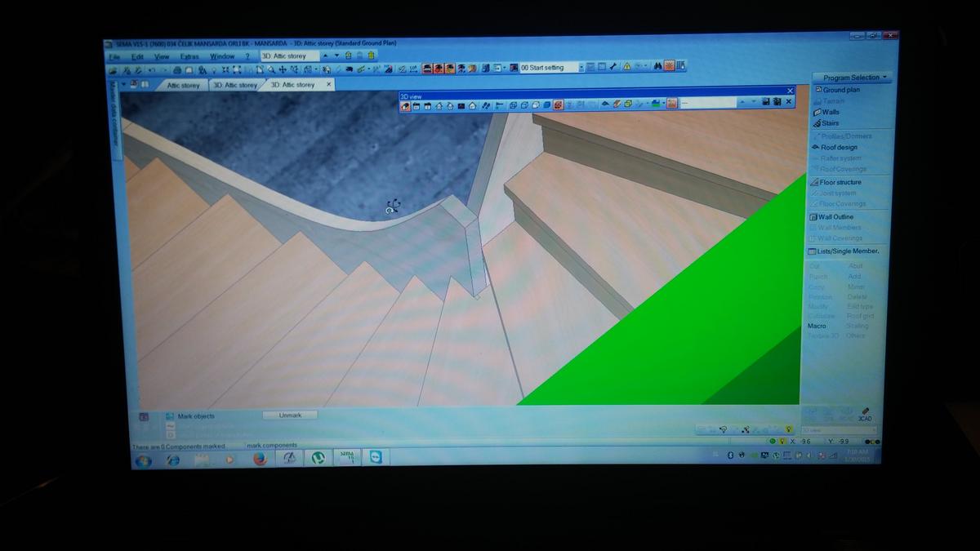Screen dimensions: 980x551
Task: Click storey down arrow next to Attic storey selector
Action: (x=338, y=56)
